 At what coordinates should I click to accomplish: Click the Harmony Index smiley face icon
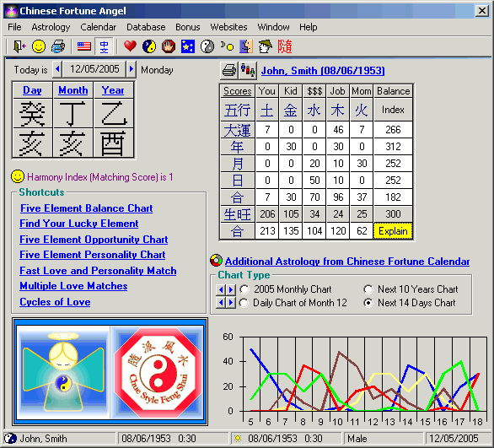click(x=18, y=176)
